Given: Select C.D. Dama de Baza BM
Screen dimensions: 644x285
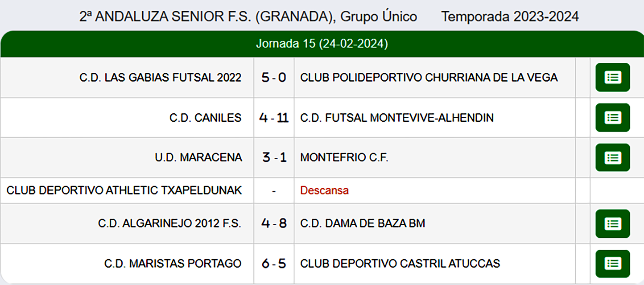Looking at the screenshot, I should (x=363, y=223).
